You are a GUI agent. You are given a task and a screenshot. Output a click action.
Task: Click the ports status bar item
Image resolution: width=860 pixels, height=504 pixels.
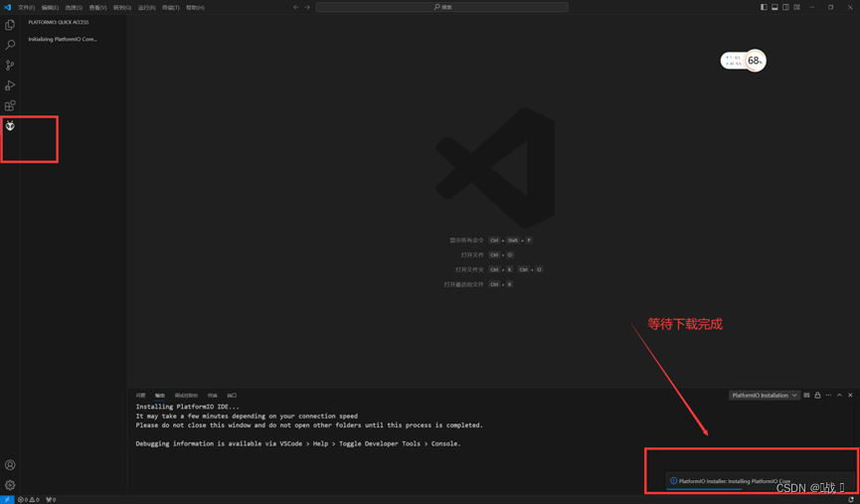tap(51, 500)
